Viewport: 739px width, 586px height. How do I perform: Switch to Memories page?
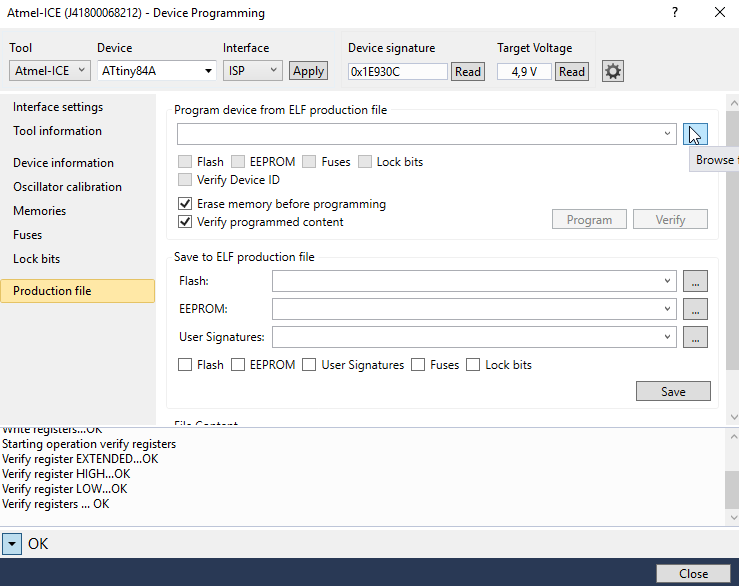[40, 211]
